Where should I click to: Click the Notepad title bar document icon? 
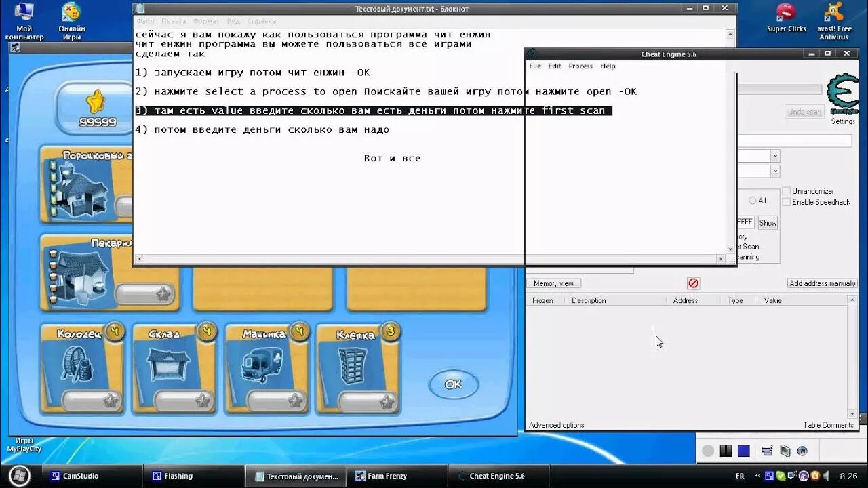click(140, 9)
